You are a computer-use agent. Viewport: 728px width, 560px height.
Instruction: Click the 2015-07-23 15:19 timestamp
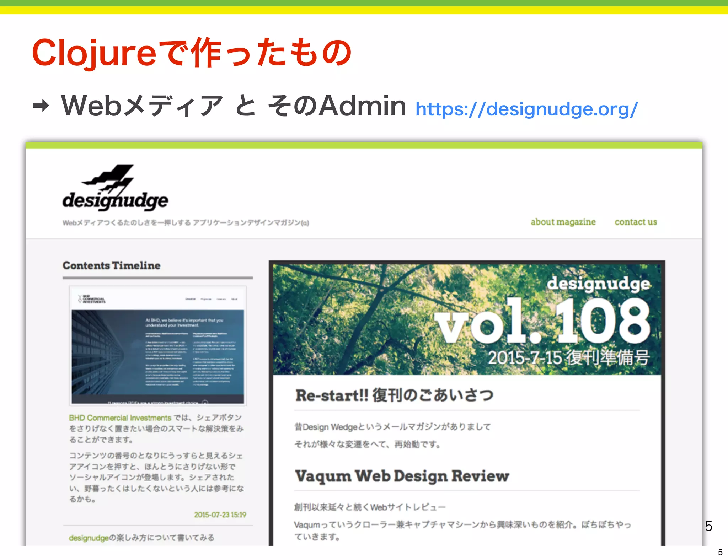pos(220,515)
